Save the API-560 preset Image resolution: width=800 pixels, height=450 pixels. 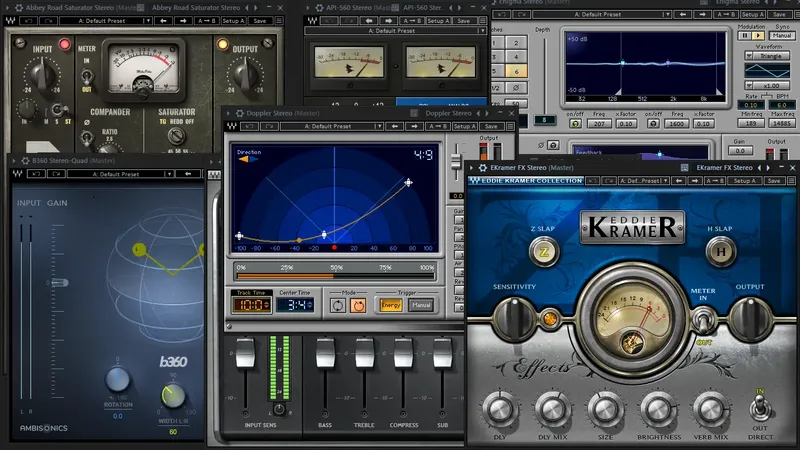(463, 21)
